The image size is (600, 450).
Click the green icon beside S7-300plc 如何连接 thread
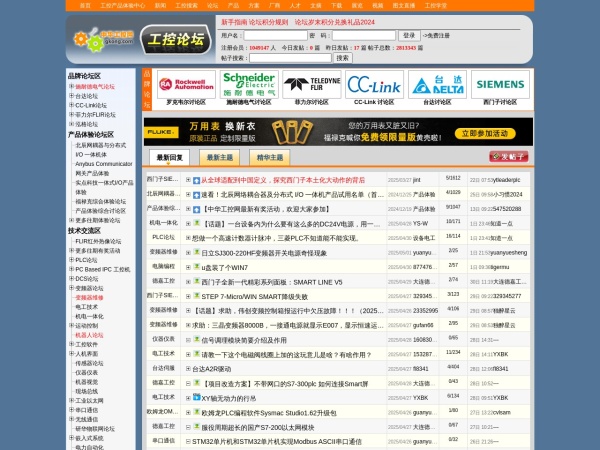[x=196, y=383]
